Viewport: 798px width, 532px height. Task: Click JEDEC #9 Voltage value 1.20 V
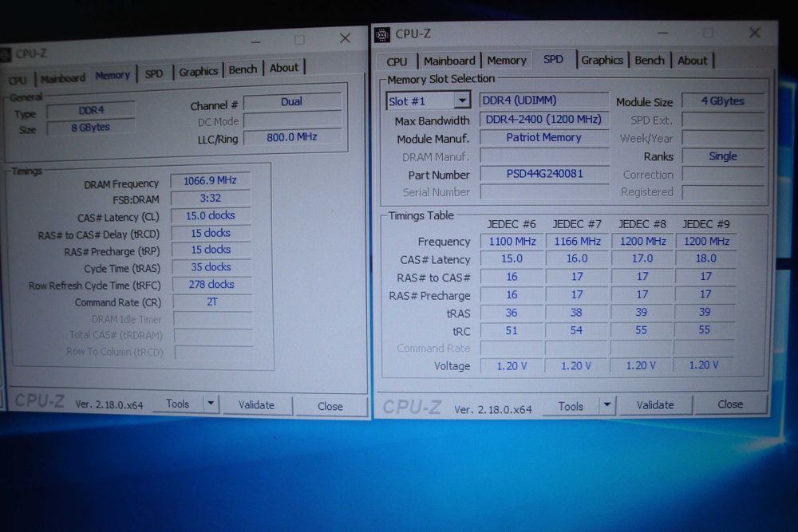(704, 365)
